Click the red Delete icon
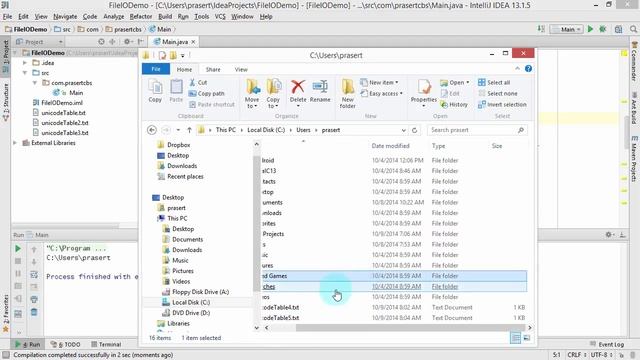The image size is (640, 360). coord(298,87)
